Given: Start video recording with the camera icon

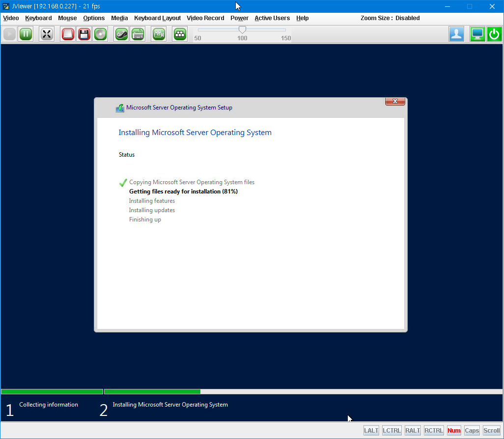Looking at the screenshot, I should pos(159,34).
